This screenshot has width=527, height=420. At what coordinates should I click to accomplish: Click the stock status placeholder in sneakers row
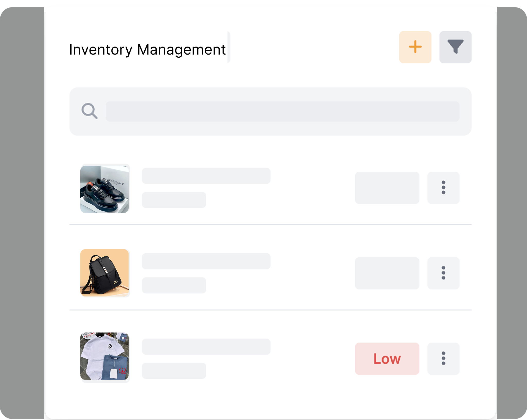(x=387, y=188)
